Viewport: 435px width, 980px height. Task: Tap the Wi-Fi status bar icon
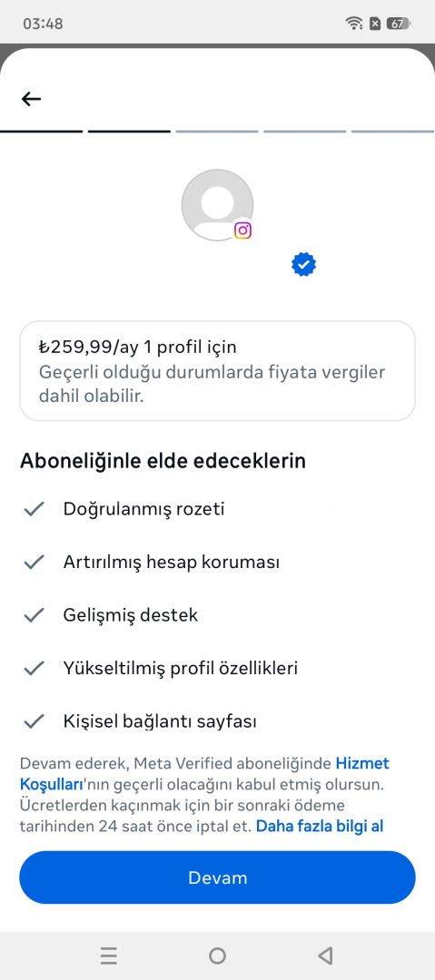click(x=353, y=24)
